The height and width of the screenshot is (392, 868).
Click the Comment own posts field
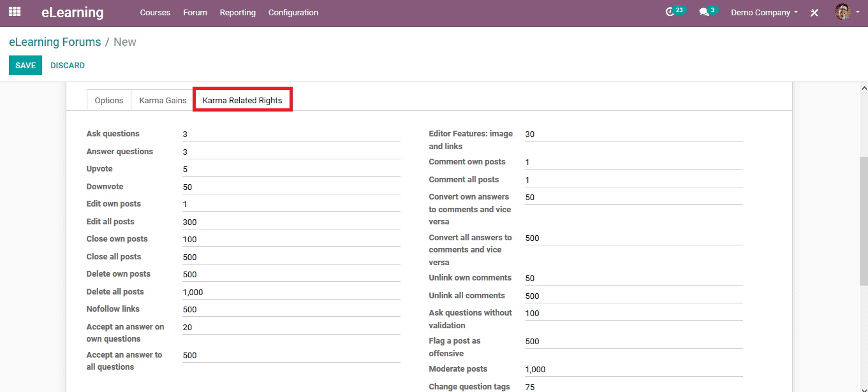634,162
